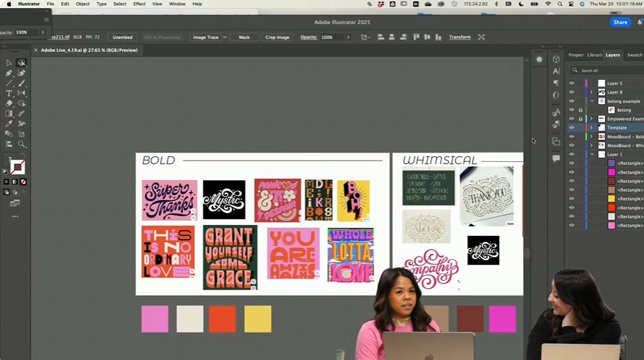The image size is (644, 360).
Task: Click the yellow palette square on canvas
Action: (x=258, y=319)
